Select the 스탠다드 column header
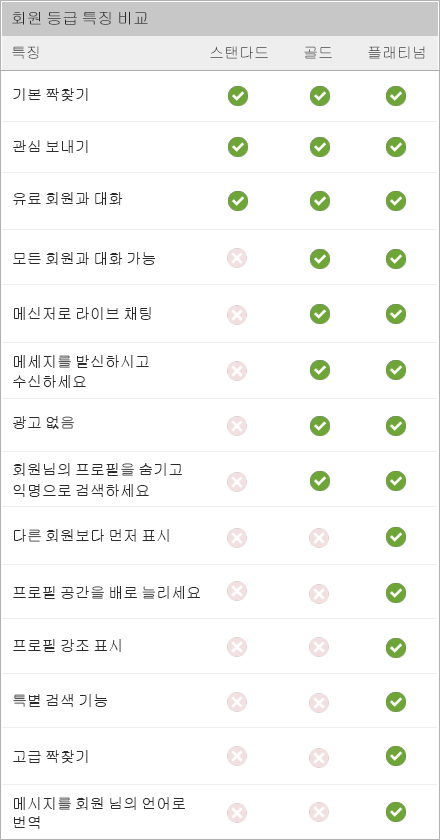 coord(239,53)
